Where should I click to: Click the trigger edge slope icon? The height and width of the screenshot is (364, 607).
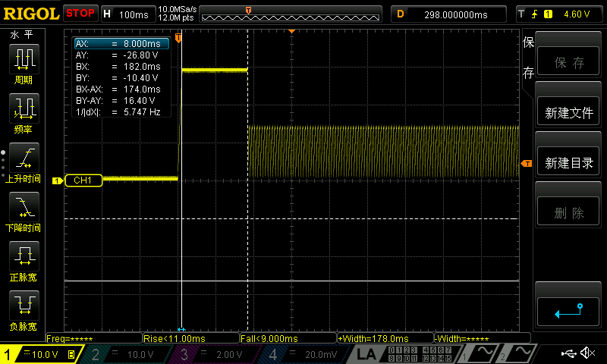click(x=534, y=14)
